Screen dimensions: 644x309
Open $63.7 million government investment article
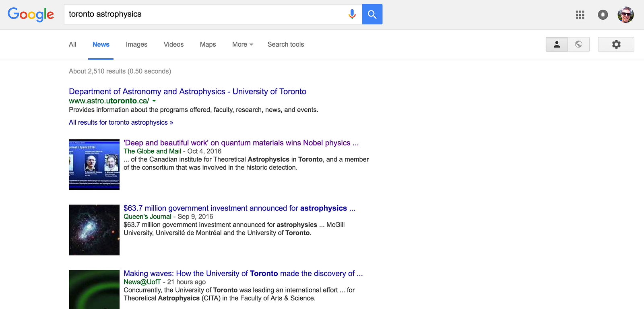point(239,208)
